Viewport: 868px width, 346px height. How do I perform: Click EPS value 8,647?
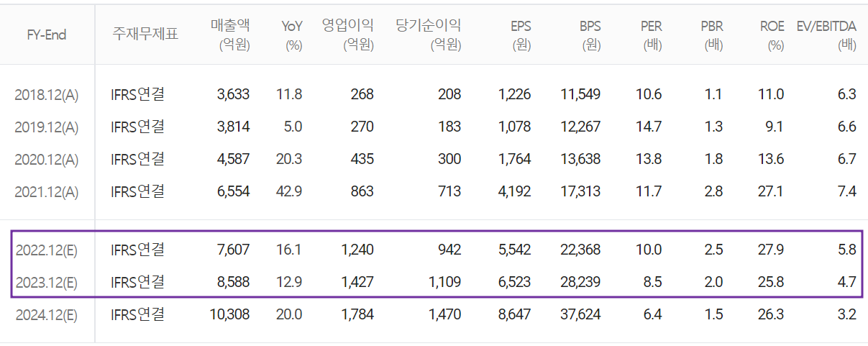coord(515,315)
